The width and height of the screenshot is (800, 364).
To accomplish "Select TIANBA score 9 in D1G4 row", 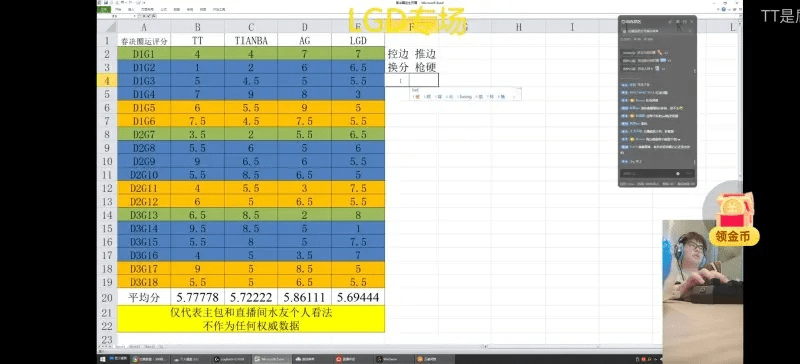I will pyautogui.click(x=251, y=94).
